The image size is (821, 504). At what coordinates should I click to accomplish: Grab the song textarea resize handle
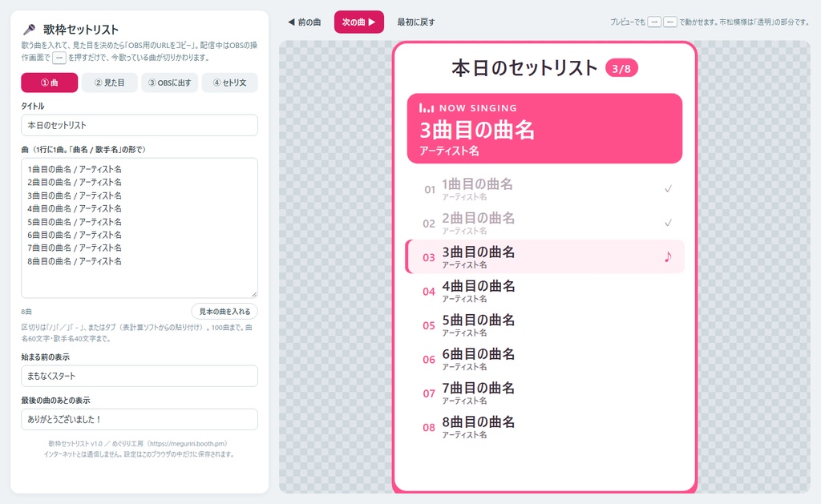[x=254, y=294]
